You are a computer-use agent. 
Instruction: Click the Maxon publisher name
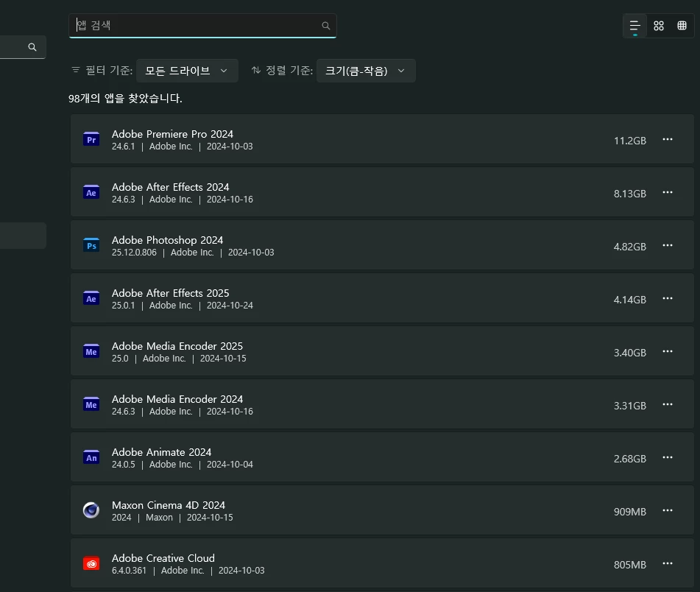click(159, 518)
